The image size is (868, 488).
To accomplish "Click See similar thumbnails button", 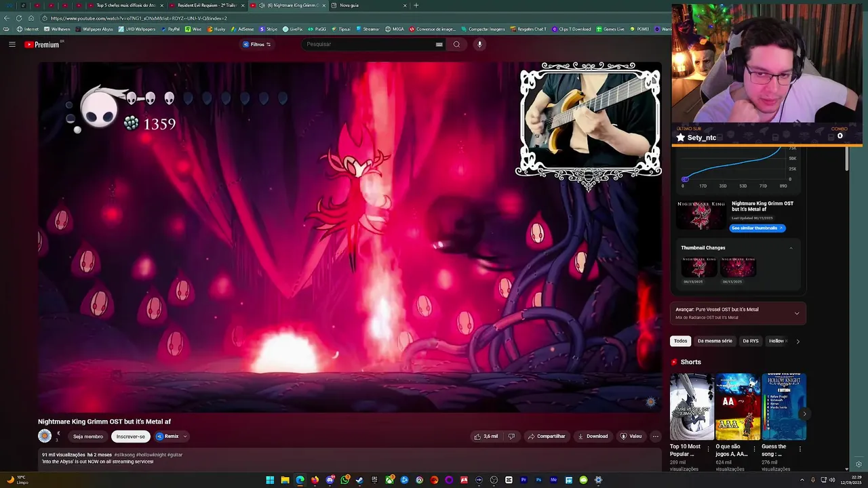I will click(757, 228).
